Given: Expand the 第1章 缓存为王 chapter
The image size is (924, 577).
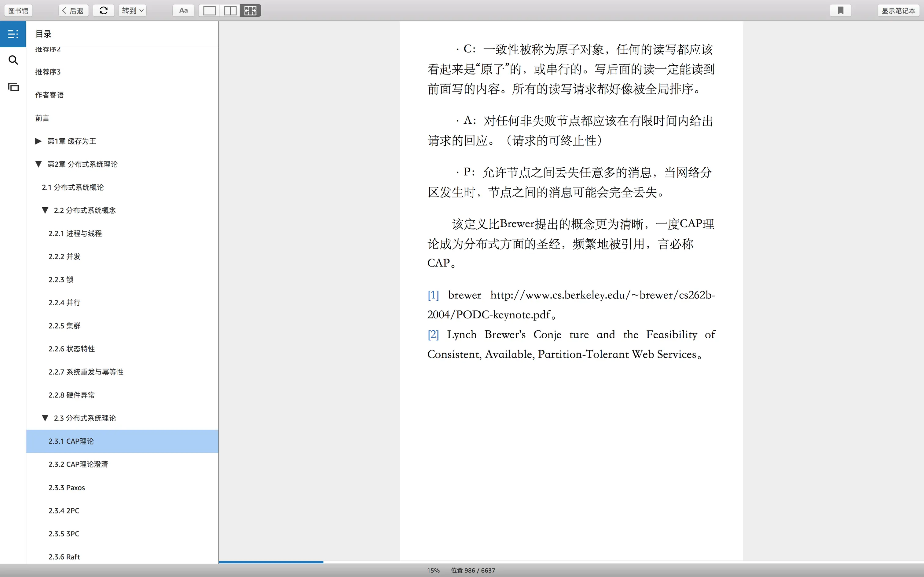Looking at the screenshot, I should coord(38,141).
